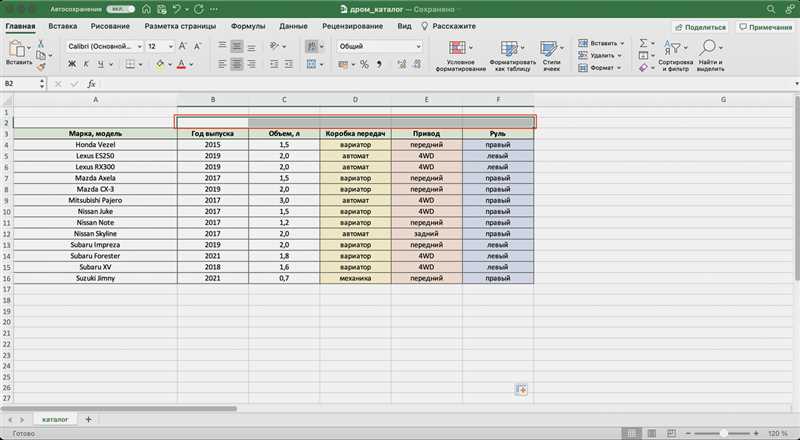Expand font color dropdown arrow
This screenshot has height=440, width=800.
(191, 65)
